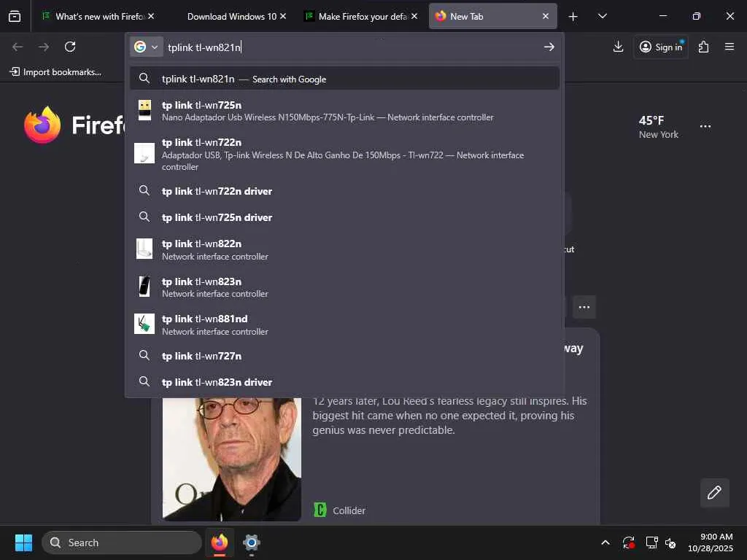Select 'tp link tl-wn727n' suggestion
The image size is (747, 560).
click(x=344, y=356)
